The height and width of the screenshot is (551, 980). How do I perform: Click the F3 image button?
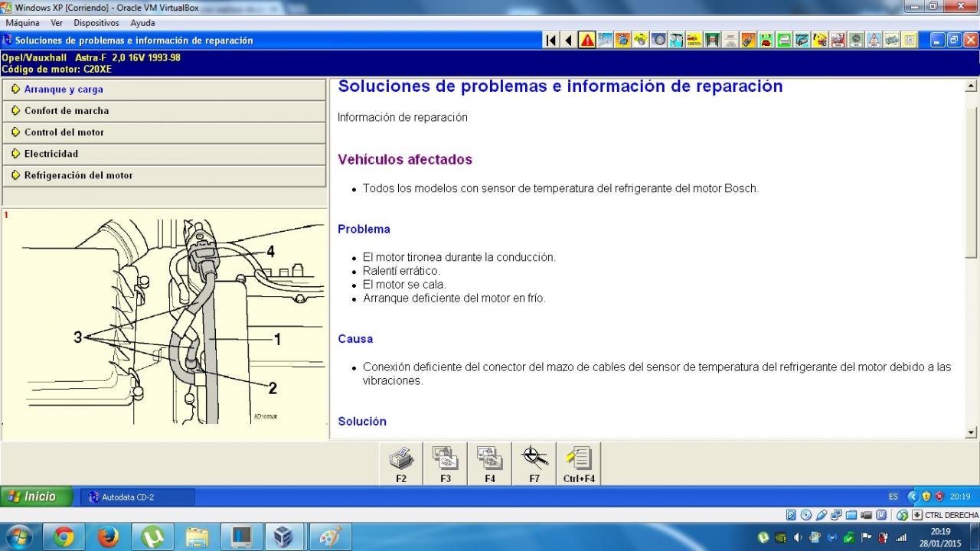pos(446,463)
